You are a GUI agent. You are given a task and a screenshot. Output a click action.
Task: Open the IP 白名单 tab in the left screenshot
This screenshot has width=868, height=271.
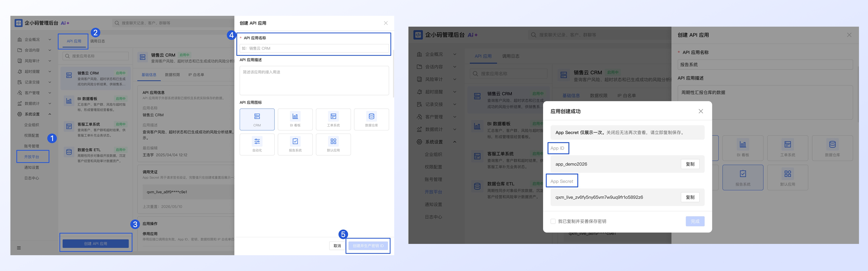(x=196, y=75)
